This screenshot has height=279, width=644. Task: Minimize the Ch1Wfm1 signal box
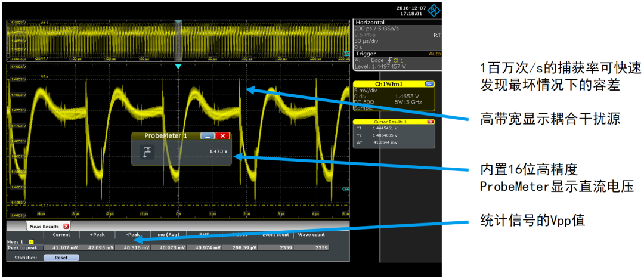coord(429,83)
